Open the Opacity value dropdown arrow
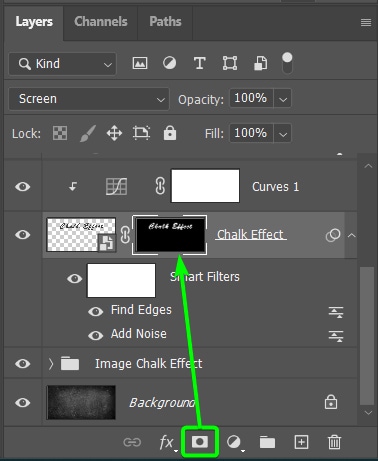The width and height of the screenshot is (378, 461). 283,99
